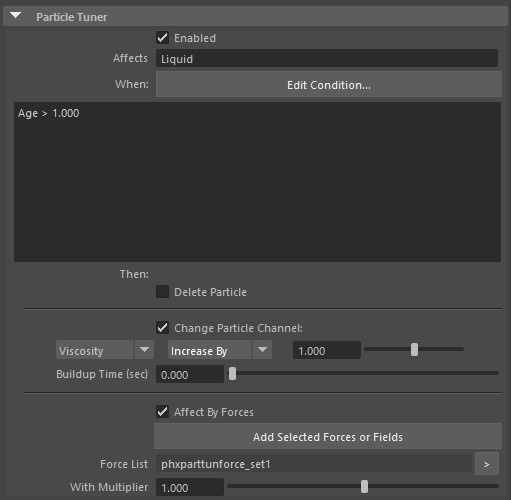Viewport: 511px width, 500px height.
Task: Toggle the Enabled checkbox
Action: 162,38
